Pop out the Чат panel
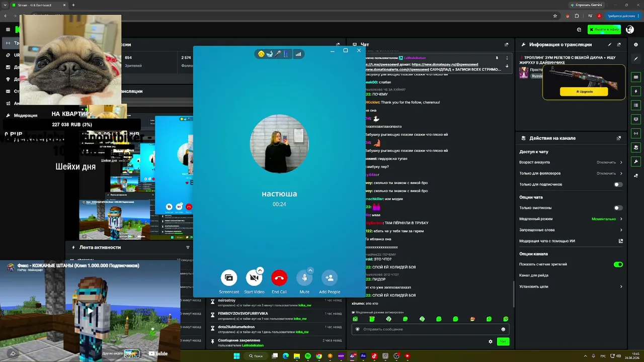This screenshot has height=362, width=644. pyautogui.click(x=507, y=45)
